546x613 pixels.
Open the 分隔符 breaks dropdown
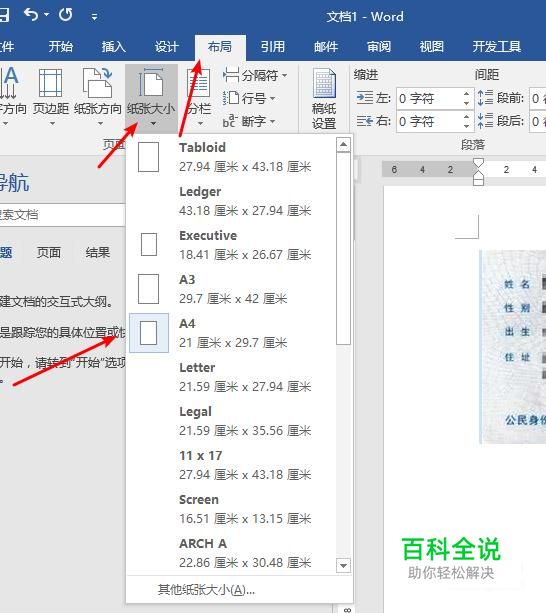(255, 75)
